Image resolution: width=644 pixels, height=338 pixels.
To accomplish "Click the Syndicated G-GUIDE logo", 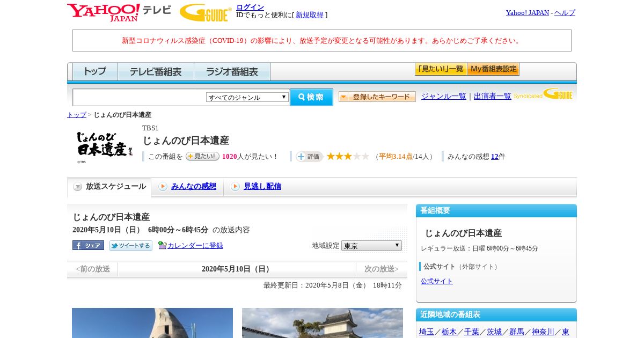I will click(543, 94).
